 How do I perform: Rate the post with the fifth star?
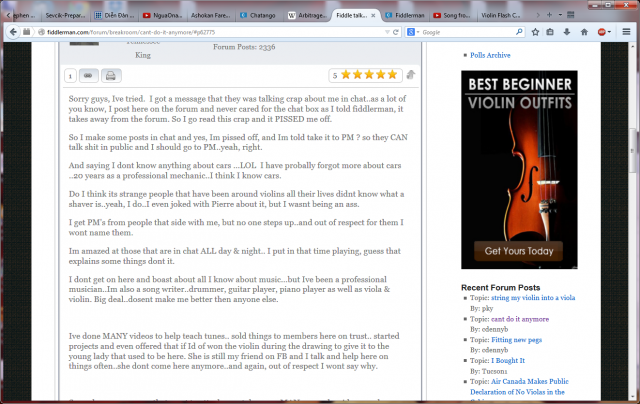click(x=392, y=75)
